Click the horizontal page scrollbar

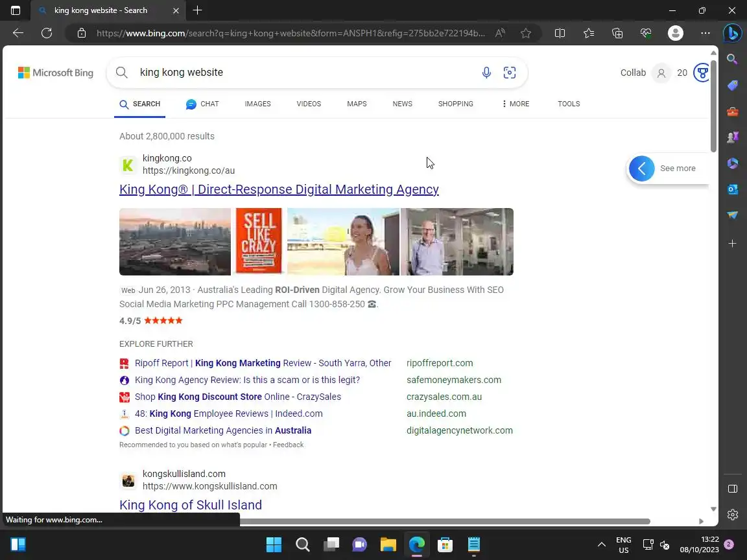445,521
